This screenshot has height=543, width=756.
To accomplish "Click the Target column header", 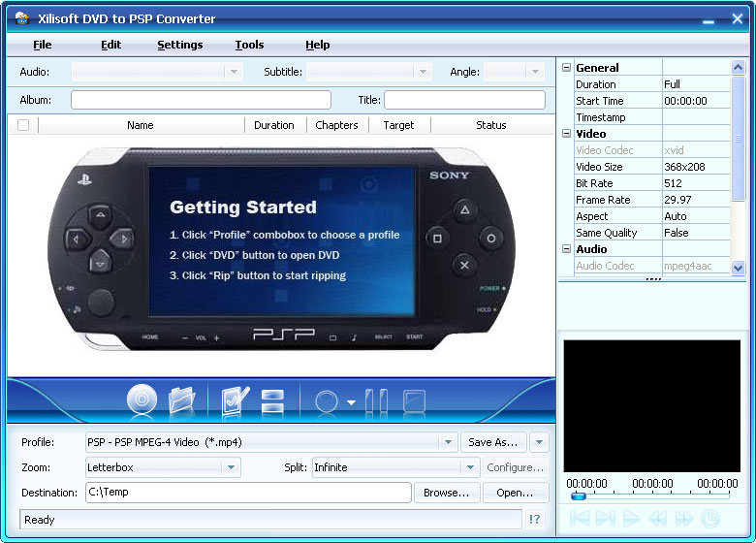I will [x=398, y=125].
